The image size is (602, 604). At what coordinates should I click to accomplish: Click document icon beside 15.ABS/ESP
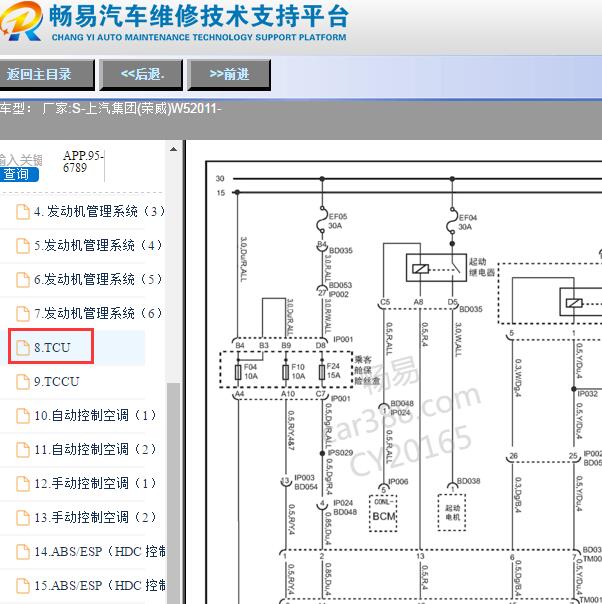click(x=23, y=586)
